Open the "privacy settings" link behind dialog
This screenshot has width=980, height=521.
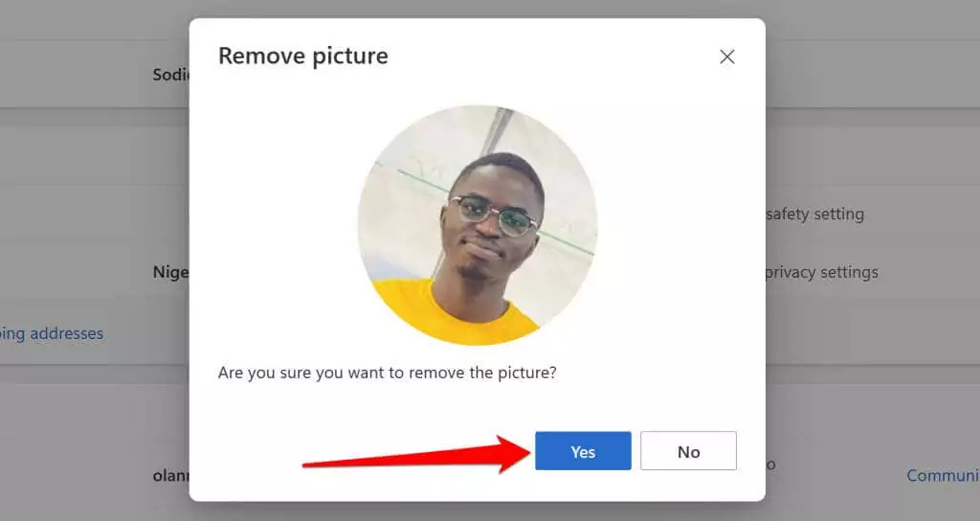click(822, 272)
